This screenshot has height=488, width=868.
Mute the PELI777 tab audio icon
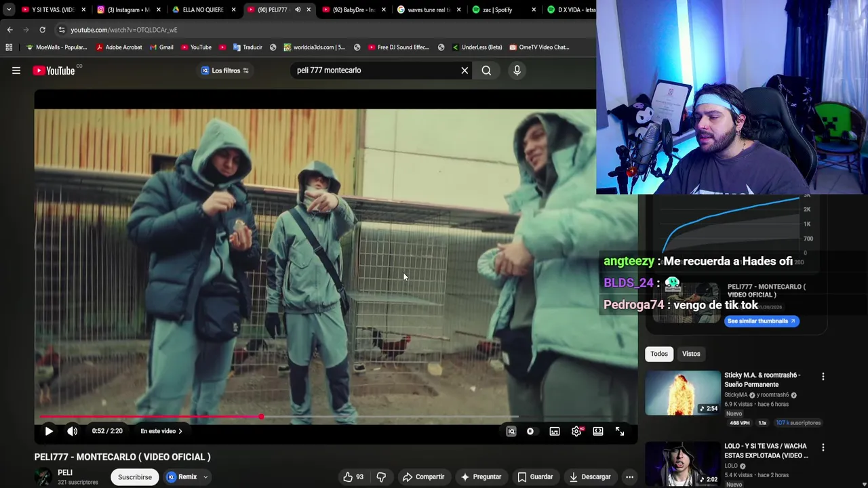tap(297, 9)
